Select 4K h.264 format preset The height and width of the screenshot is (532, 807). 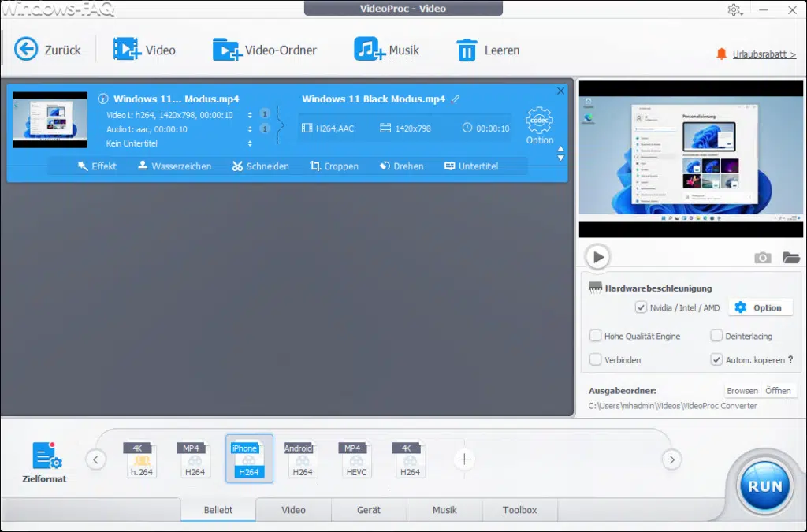[x=141, y=459]
